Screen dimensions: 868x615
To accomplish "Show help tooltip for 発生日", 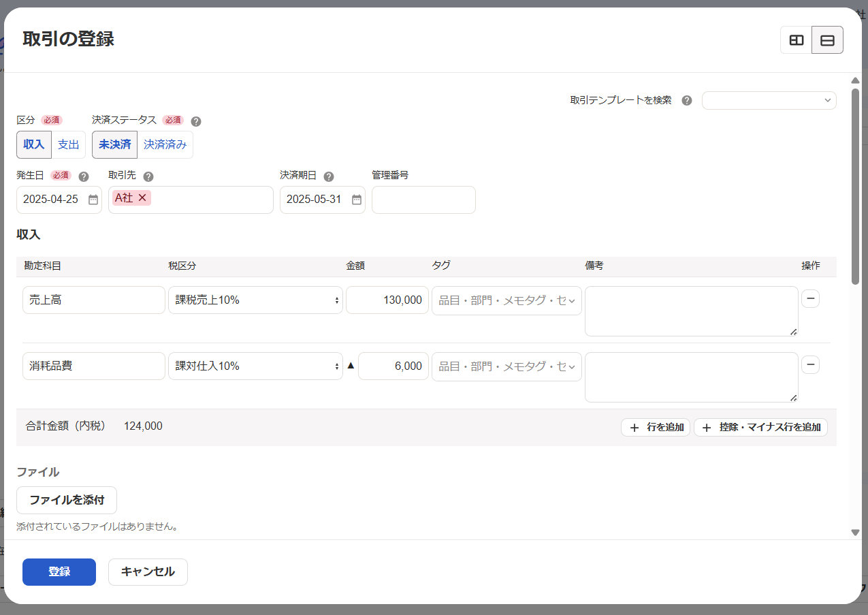I will (x=84, y=176).
